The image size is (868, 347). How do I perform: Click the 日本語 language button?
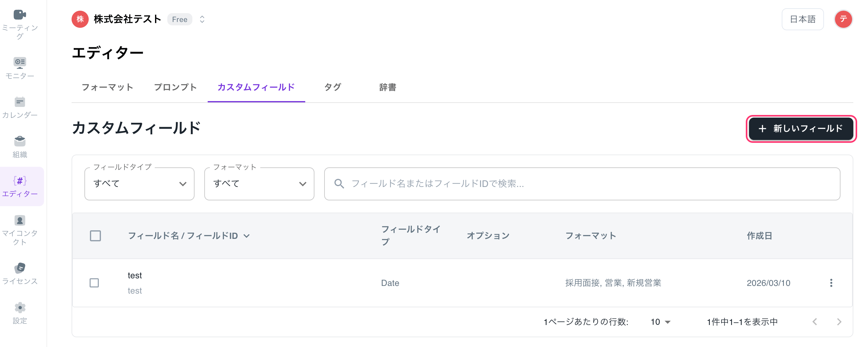[x=803, y=19]
